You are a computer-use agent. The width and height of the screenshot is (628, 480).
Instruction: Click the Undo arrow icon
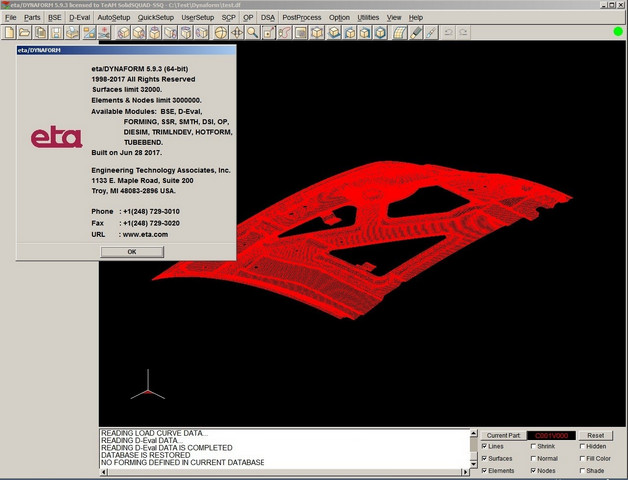[x=447, y=33]
